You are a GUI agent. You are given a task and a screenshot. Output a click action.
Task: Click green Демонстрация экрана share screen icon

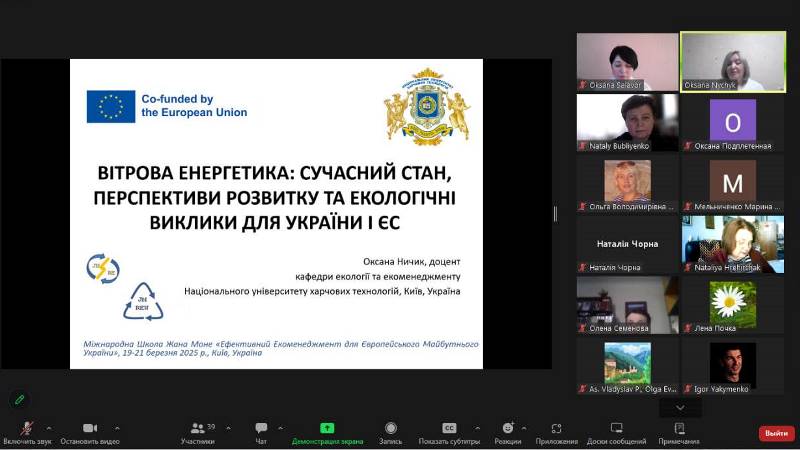coord(327,428)
